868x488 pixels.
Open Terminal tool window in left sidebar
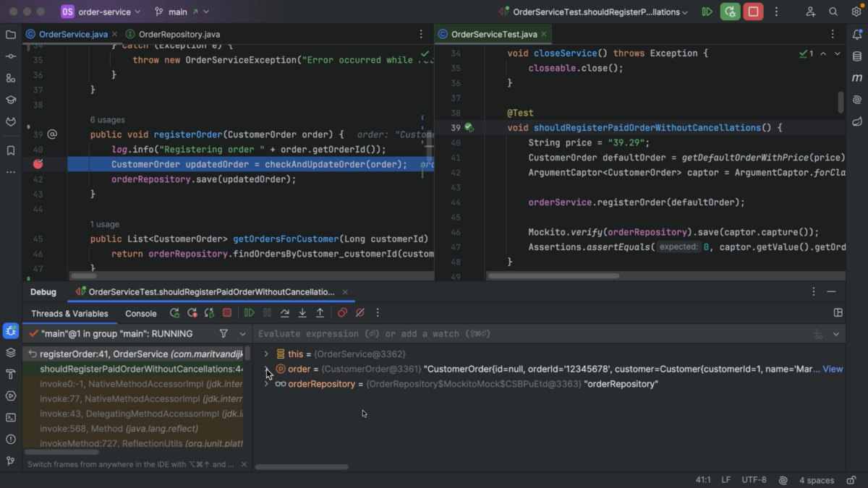tap(11, 417)
